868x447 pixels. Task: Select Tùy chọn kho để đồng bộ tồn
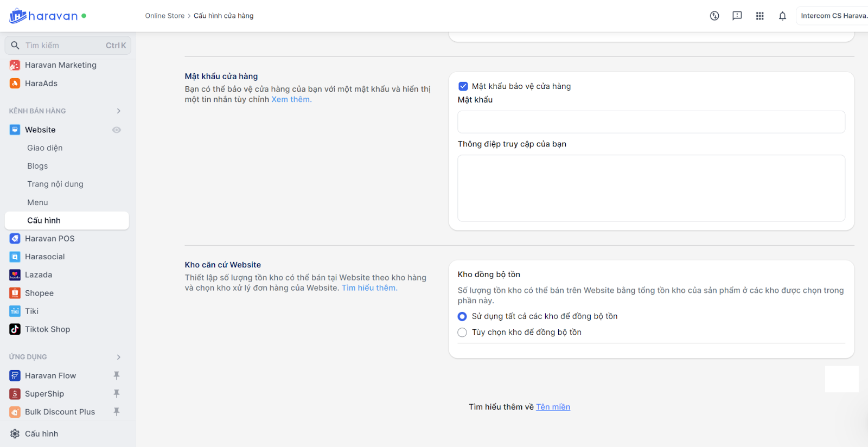[x=462, y=333]
